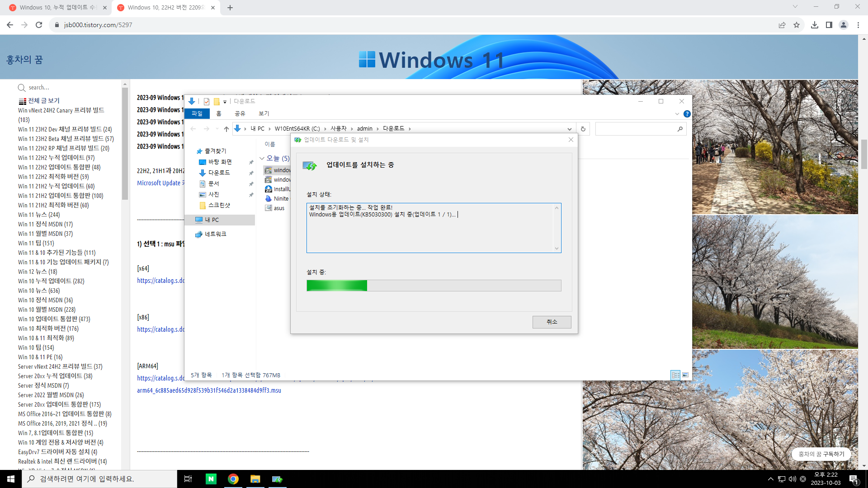Open the x64 catalog download link
Image resolution: width=868 pixels, height=488 pixels.
pos(160,281)
